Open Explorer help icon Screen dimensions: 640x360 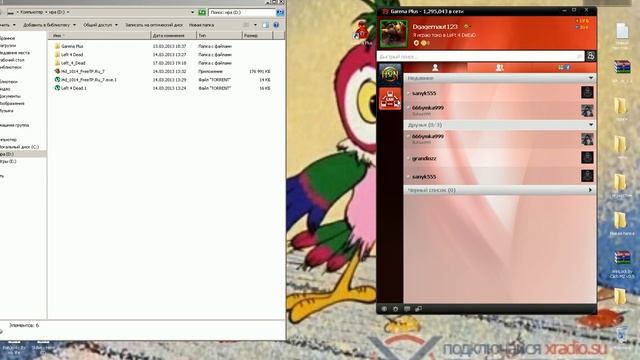click(276, 25)
